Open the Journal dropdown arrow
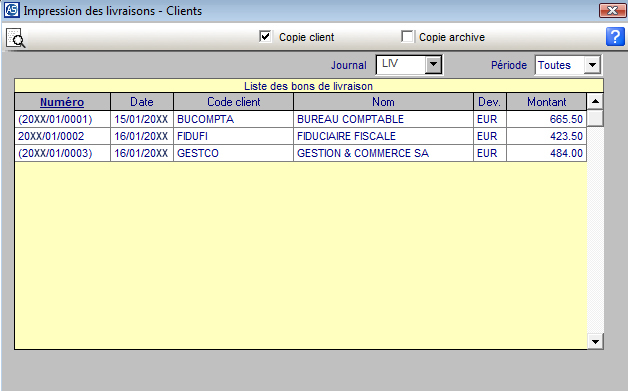The width and height of the screenshot is (628, 391). 433,64
